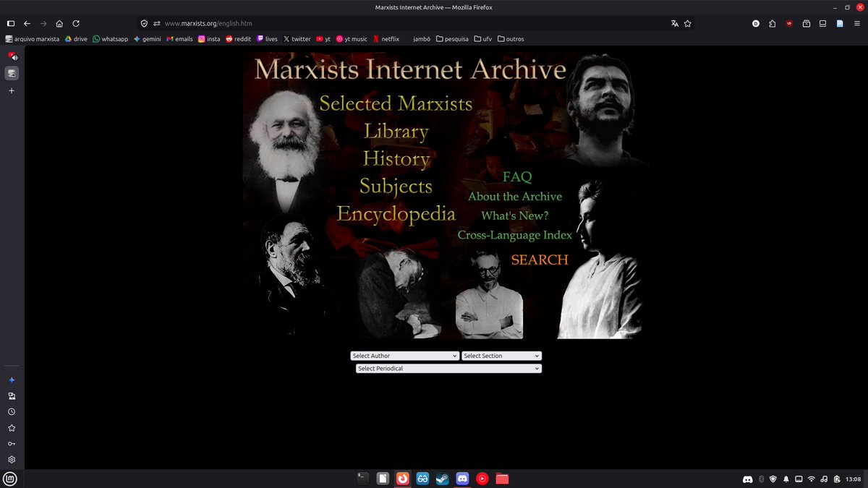
Task: Open site permissions icon in address bar
Action: click(156, 23)
